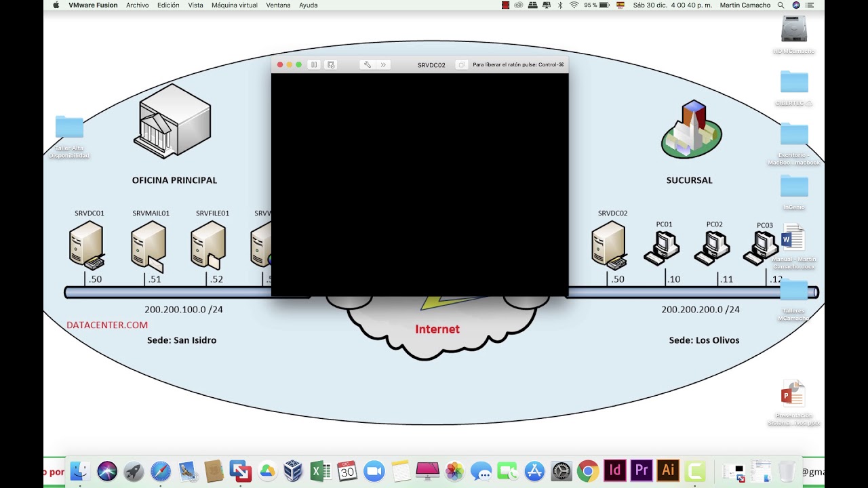Click the battery status indicator

tap(595, 5)
